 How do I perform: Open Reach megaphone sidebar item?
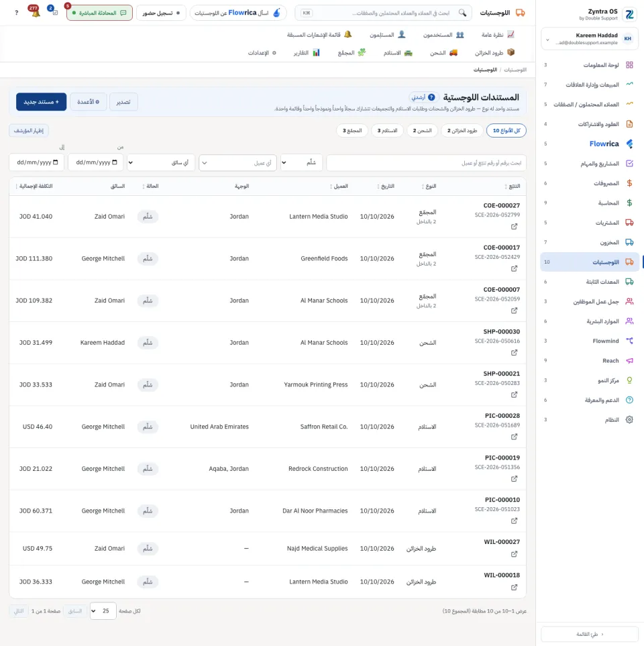point(590,360)
